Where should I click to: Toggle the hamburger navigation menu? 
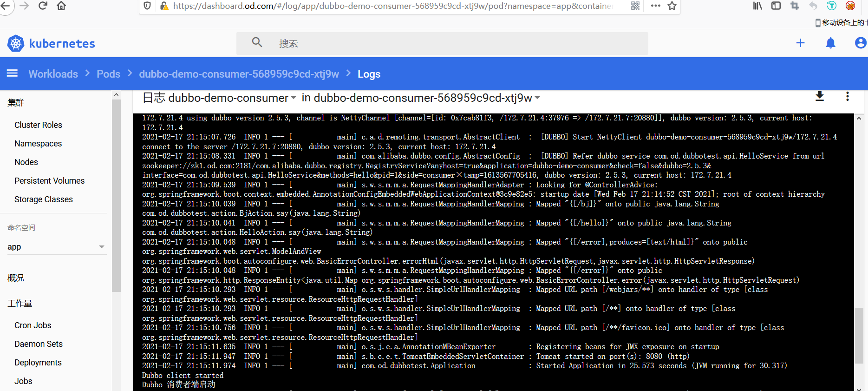coord(13,73)
